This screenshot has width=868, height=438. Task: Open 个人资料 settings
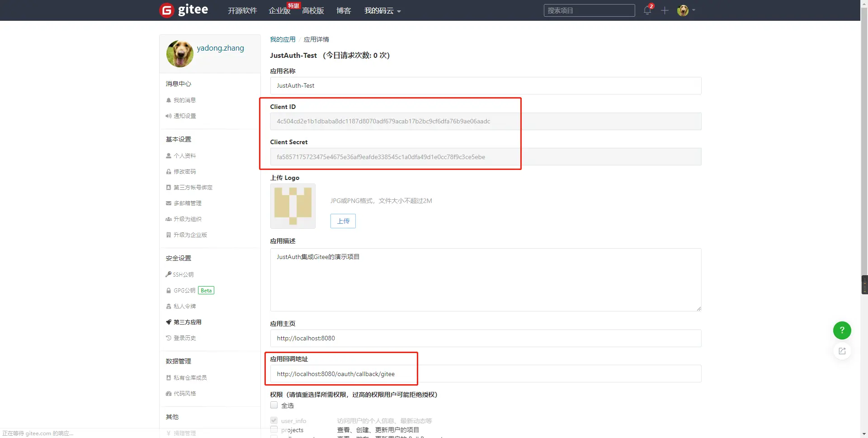[x=185, y=156]
